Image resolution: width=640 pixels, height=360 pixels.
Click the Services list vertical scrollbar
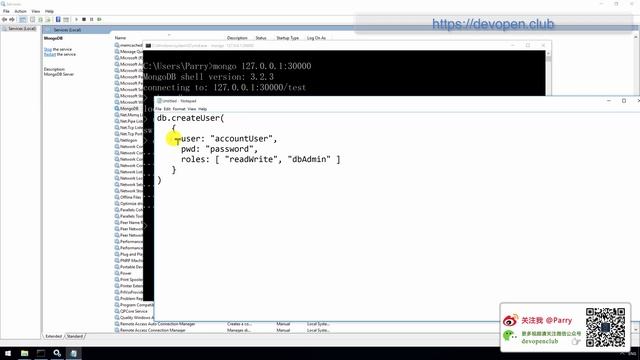tap(636, 184)
